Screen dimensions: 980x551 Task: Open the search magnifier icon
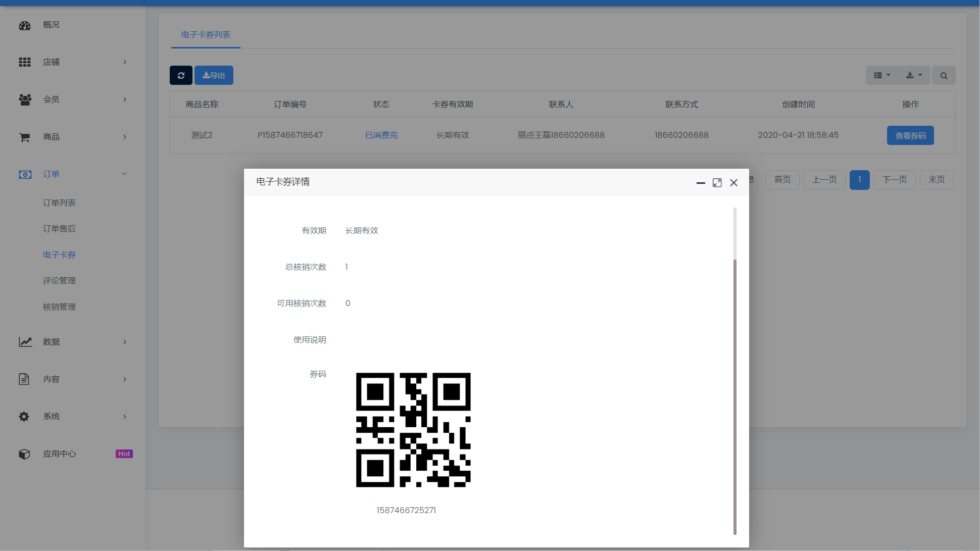pyautogui.click(x=944, y=75)
